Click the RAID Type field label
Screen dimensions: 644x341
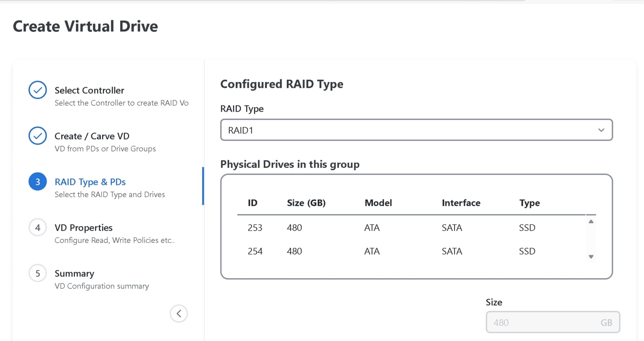tap(242, 109)
